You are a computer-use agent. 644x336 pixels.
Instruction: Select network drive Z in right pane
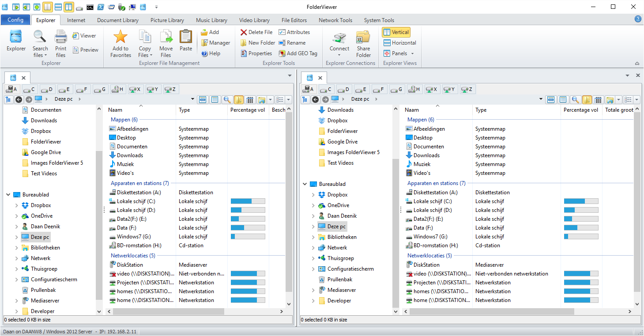[x=467, y=89]
